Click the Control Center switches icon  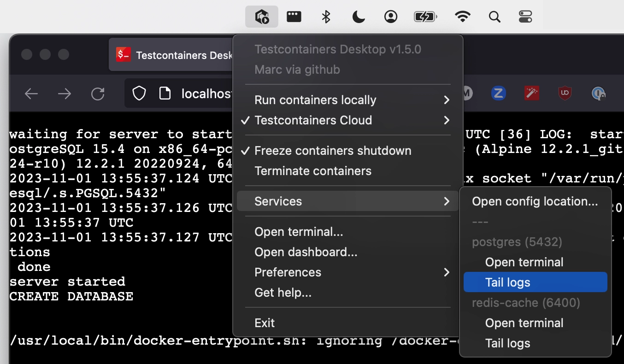[525, 17]
